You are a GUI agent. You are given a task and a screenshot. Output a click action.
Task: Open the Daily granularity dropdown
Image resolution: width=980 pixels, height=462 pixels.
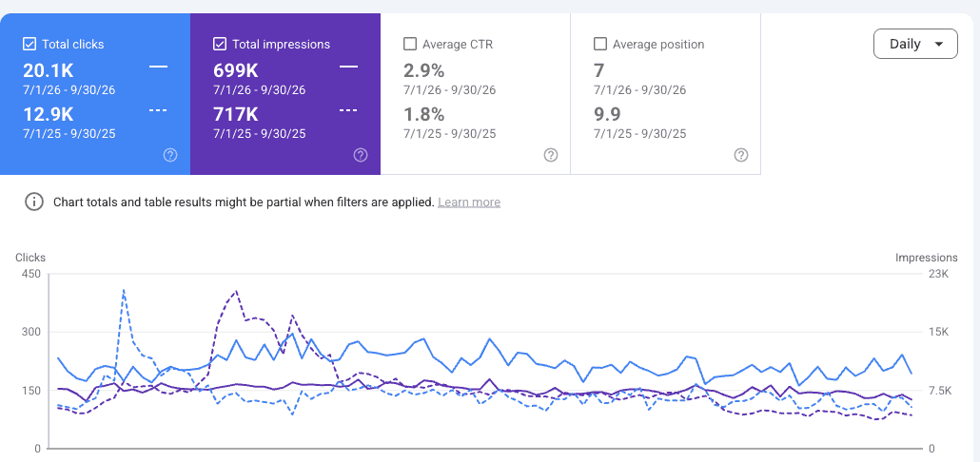915,44
